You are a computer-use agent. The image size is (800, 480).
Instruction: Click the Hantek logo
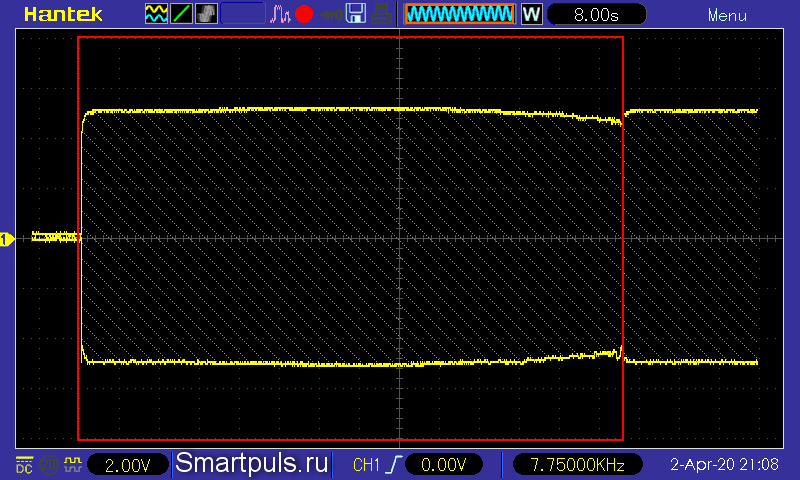click(x=63, y=14)
